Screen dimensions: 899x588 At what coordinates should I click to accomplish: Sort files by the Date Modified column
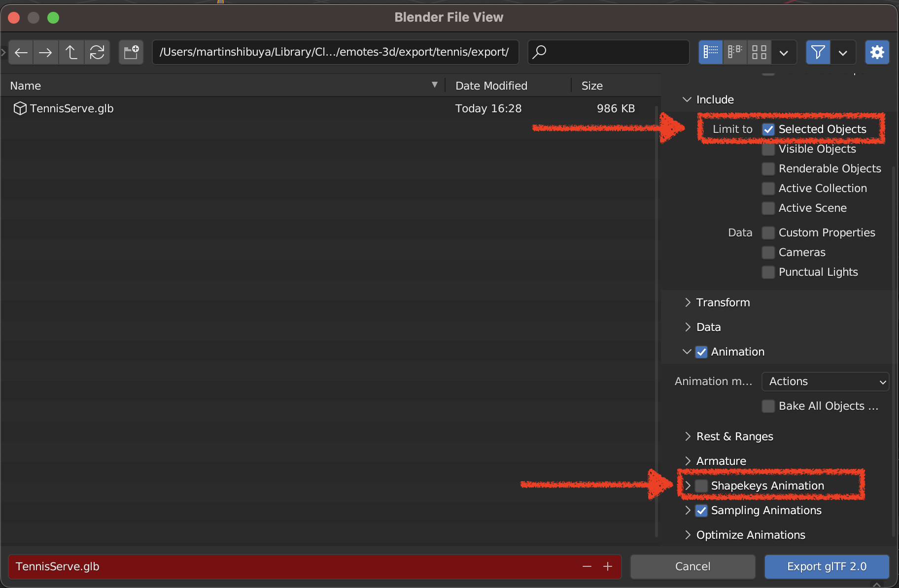[491, 86]
